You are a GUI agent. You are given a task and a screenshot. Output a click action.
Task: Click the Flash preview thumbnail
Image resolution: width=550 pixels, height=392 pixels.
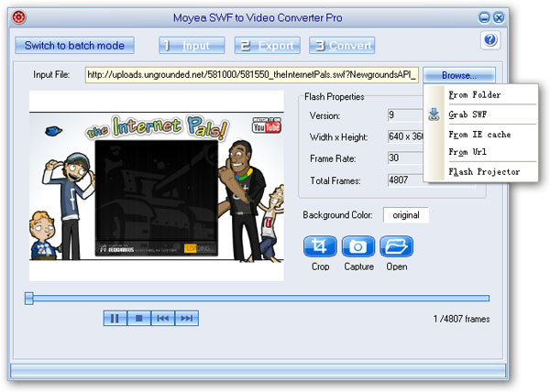coord(157,186)
